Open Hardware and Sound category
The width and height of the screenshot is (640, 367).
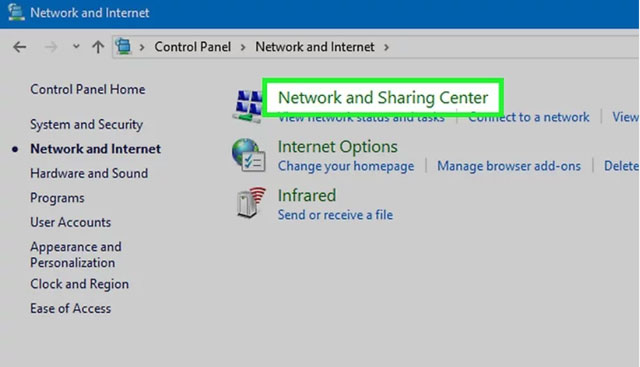tap(89, 173)
